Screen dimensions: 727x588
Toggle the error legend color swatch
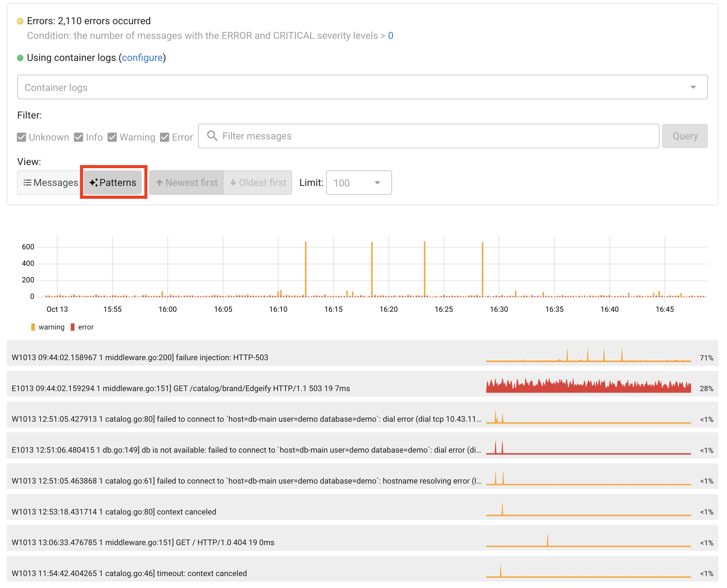[73, 327]
